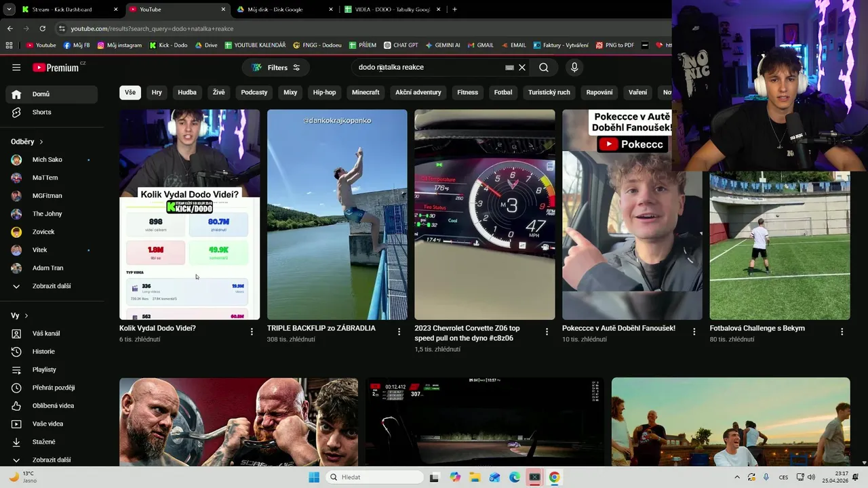Select the 'Minecraft' filter chip
This screenshot has height=488, width=868.
click(x=366, y=92)
